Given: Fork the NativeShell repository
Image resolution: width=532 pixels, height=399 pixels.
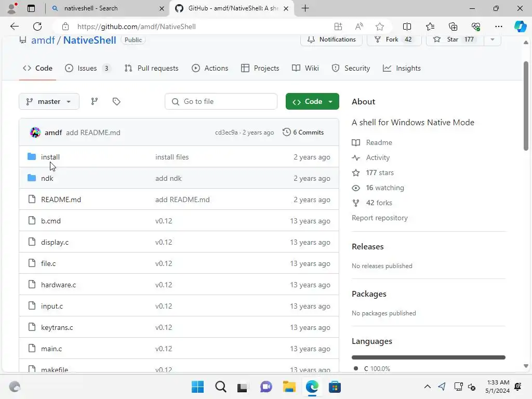Looking at the screenshot, I should click(394, 39).
